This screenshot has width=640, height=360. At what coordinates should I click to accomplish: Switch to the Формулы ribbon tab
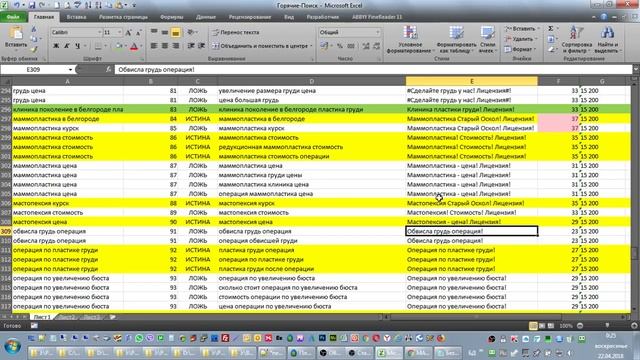pyautogui.click(x=171, y=17)
